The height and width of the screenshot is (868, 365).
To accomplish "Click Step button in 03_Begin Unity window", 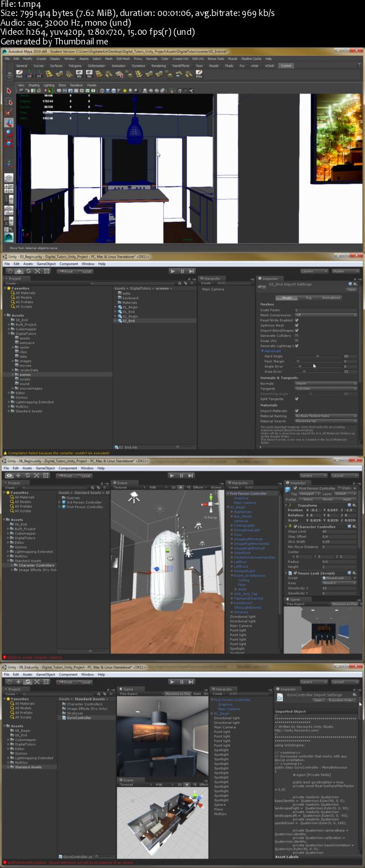I will point(192,271).
